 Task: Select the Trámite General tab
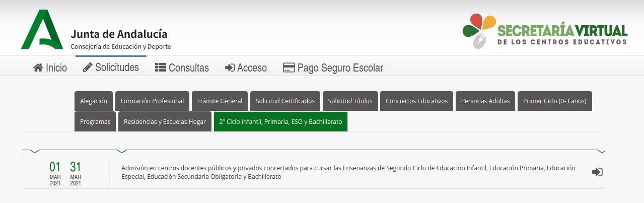[x=220, y=101]
